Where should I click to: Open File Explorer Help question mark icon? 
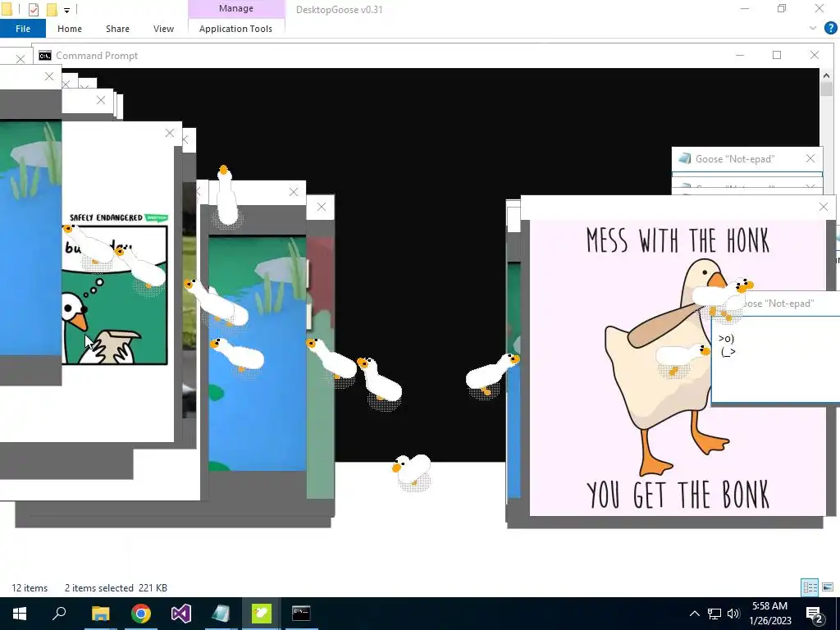point(830,28)
